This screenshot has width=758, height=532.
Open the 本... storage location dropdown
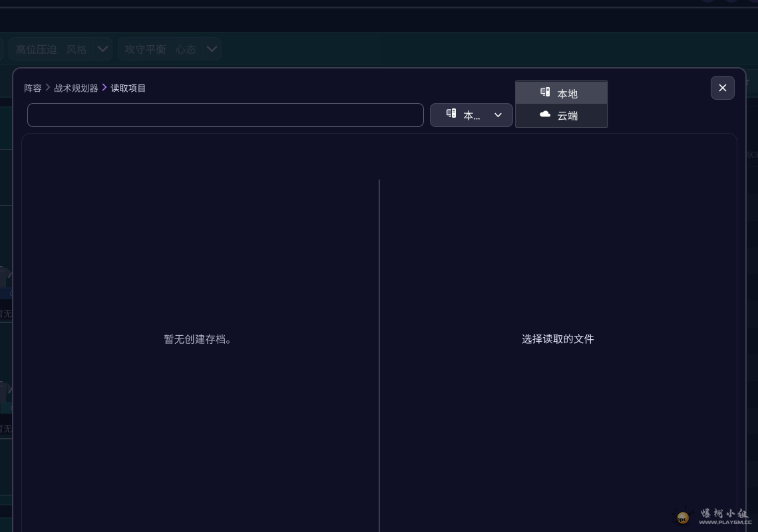point(471,115)
